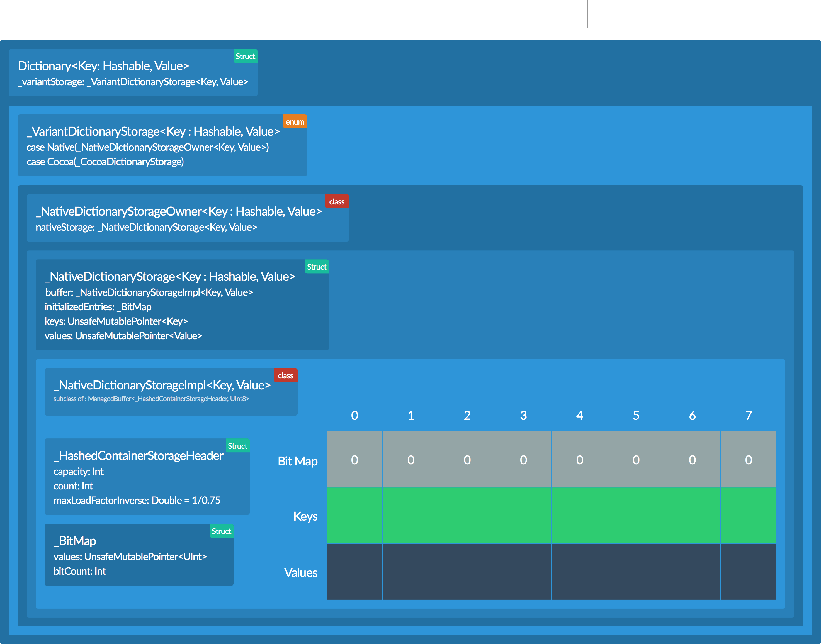
Task: Click the dark Values cell in column 1
Action: 411,572
